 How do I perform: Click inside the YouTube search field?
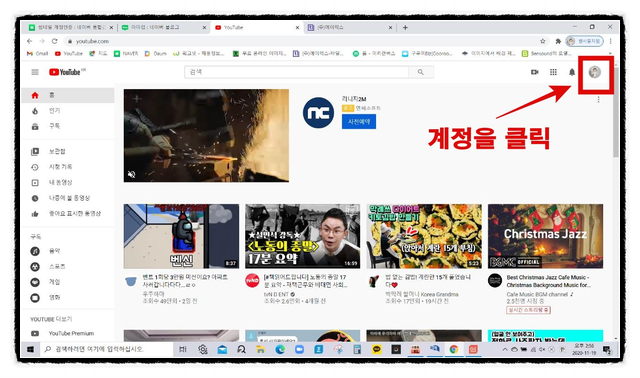(x=297, y=72)
